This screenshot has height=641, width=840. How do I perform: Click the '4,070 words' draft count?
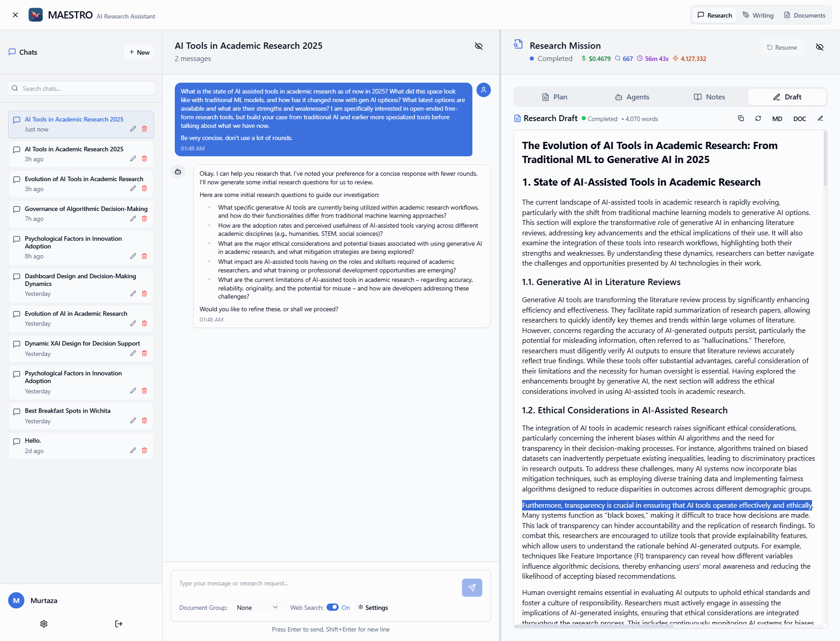pyautogui.click(x=641, y=119)
